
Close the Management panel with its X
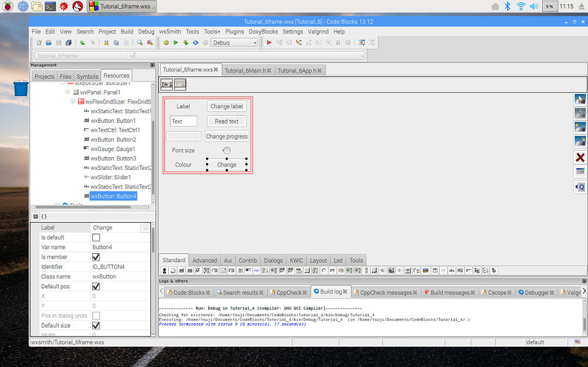pyautogui.click(x=152, y=65)
